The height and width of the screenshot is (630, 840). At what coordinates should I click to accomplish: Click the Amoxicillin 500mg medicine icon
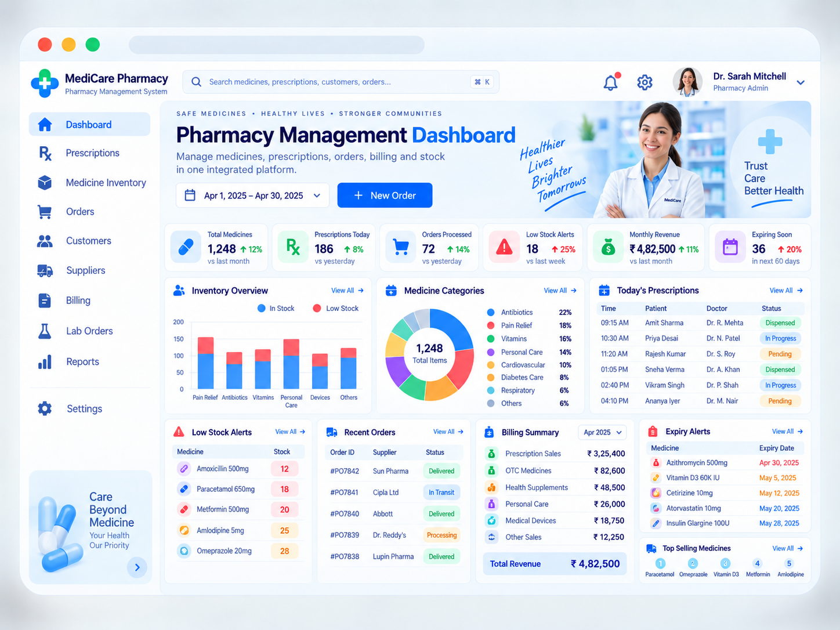pyautogui.click(x=184, y=469)
